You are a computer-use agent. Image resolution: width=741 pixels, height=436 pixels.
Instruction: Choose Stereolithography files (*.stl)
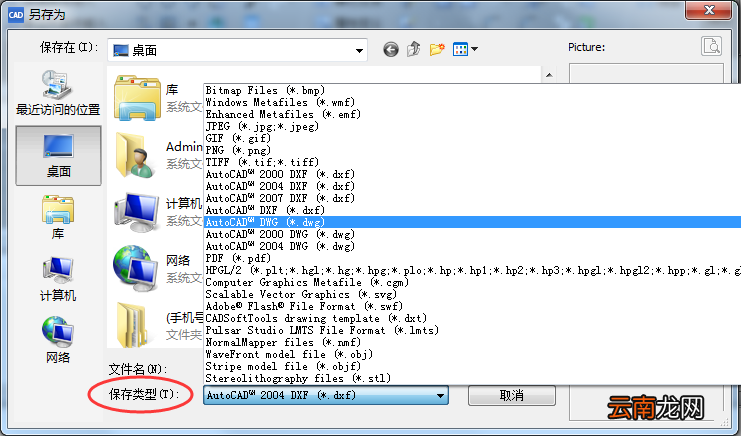[472, 378]
